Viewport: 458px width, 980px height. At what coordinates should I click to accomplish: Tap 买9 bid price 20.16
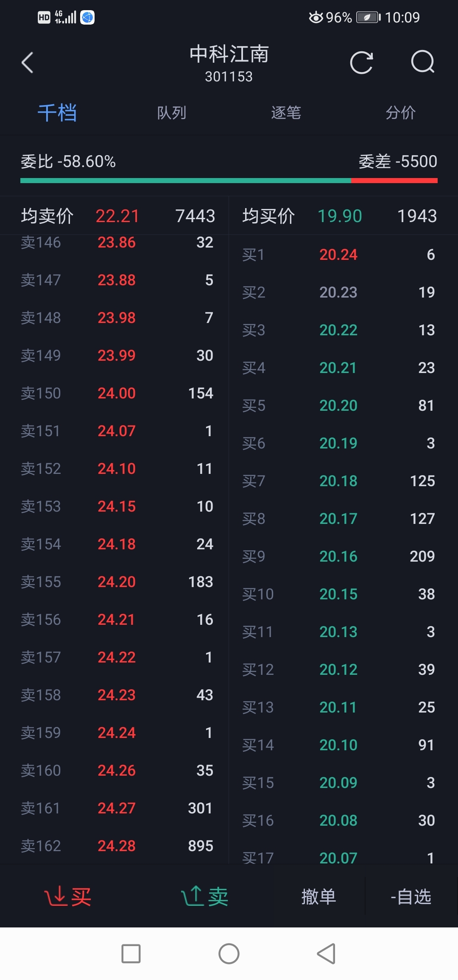pos(338,557)
